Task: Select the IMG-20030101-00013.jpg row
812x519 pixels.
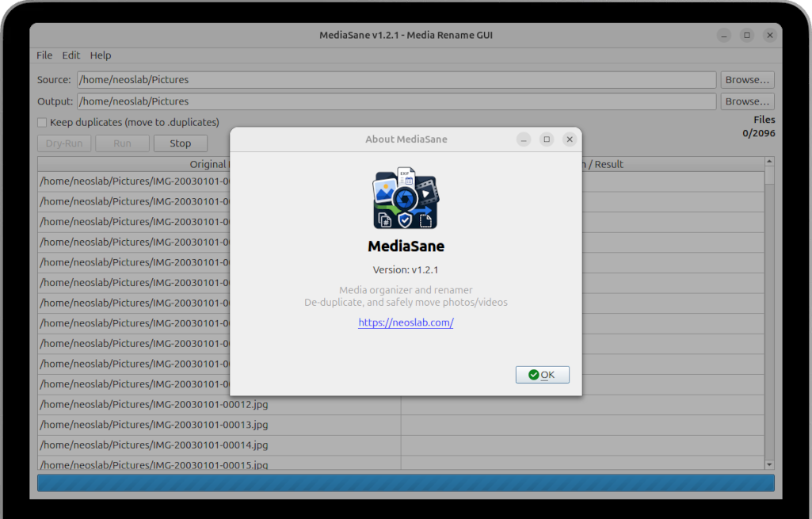Action: [401, 425]
